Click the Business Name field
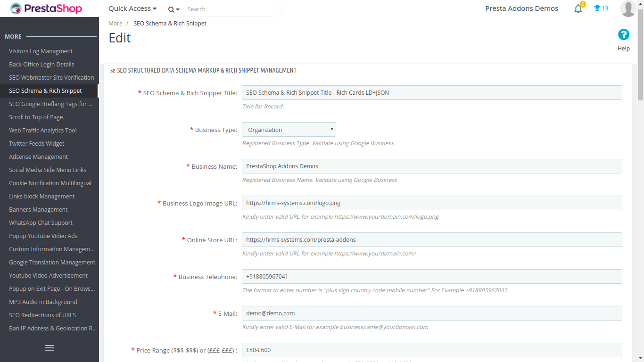The image size is (644, 362). click(x=432, y=166)
